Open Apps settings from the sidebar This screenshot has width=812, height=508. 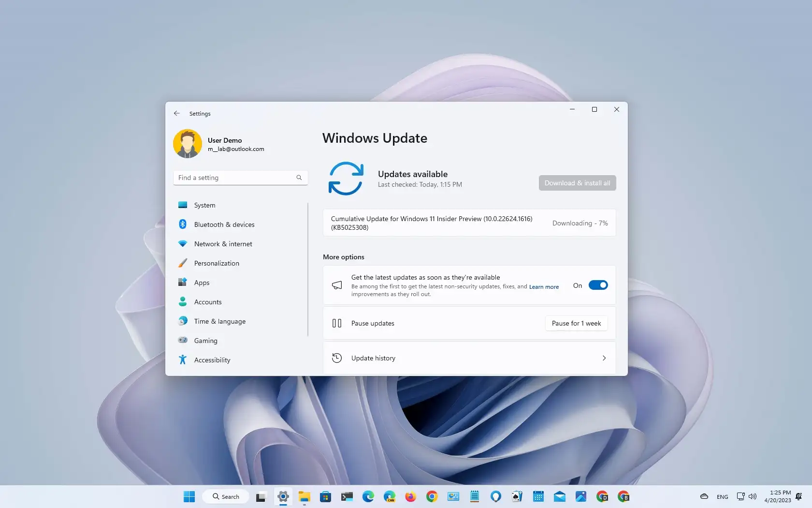183,283
